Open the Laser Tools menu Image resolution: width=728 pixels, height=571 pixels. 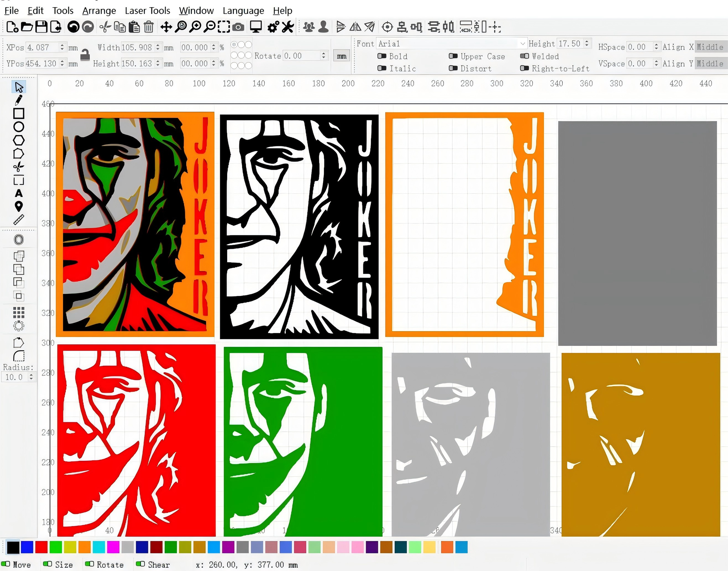pyautogui.click(x=147, y=11)
